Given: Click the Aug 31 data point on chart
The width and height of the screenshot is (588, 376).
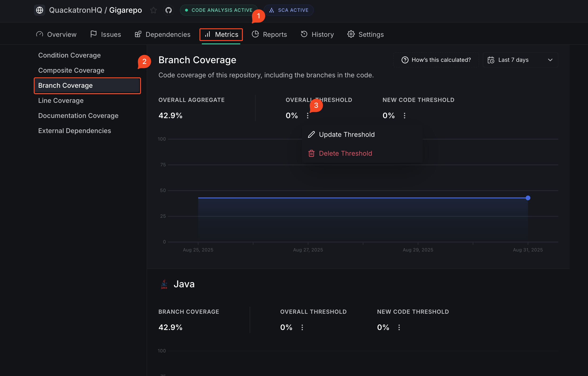Looking at the screenshot, I should click(x=528, y=198).
